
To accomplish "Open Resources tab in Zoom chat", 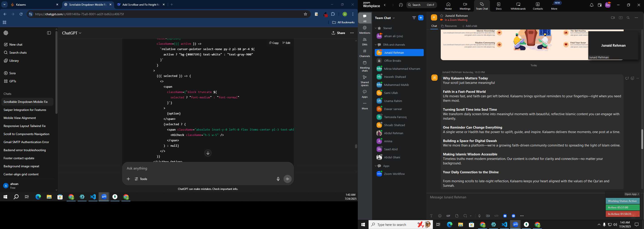I will pyautogui.click(x=449, y=26).
